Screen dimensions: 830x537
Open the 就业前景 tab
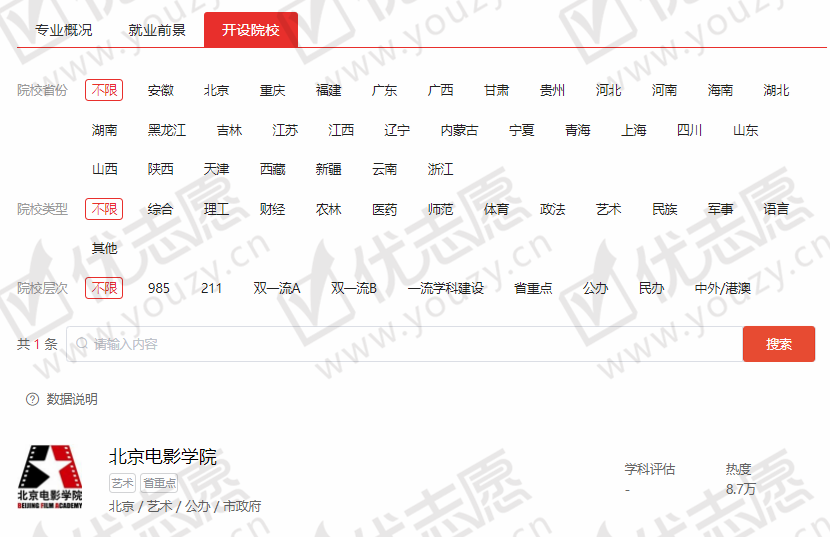tap(157, 30)
